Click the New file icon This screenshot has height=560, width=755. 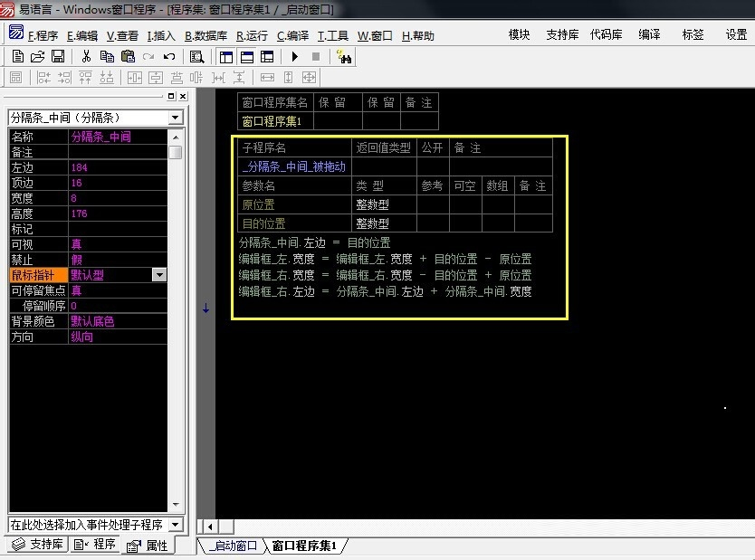pyautogui.click(x=17, y=56)
